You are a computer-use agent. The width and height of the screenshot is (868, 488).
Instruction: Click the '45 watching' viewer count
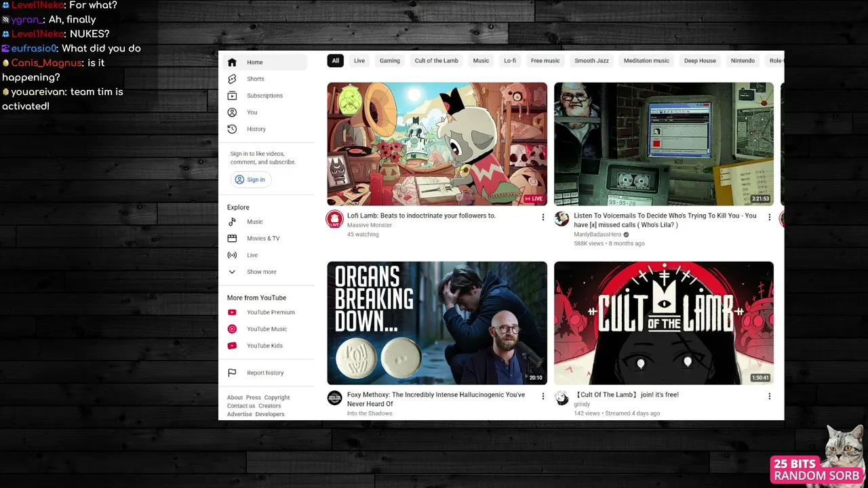(x=363, y=235)
